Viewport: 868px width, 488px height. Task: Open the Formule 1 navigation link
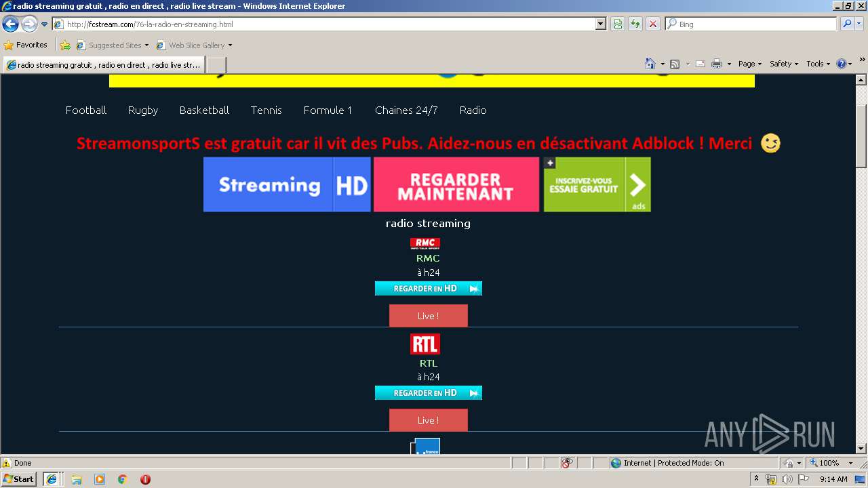click(x=328, y=110)
